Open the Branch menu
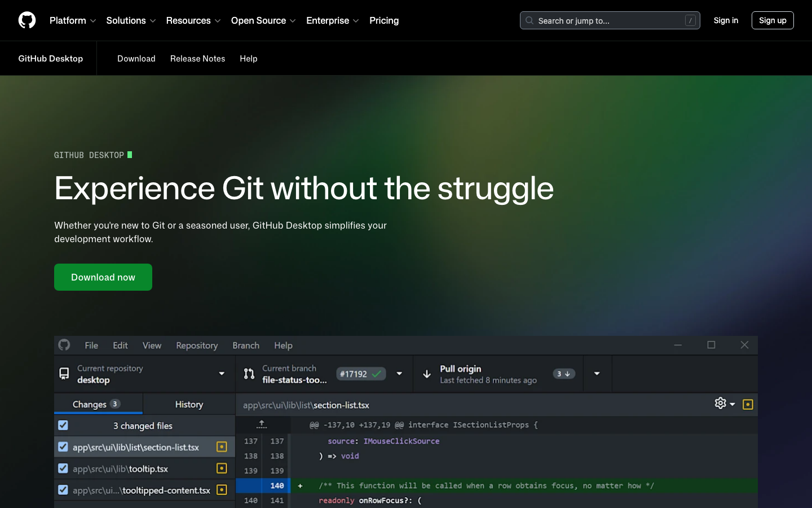Screen dimensions: 812x508 [x=246, y=345]
